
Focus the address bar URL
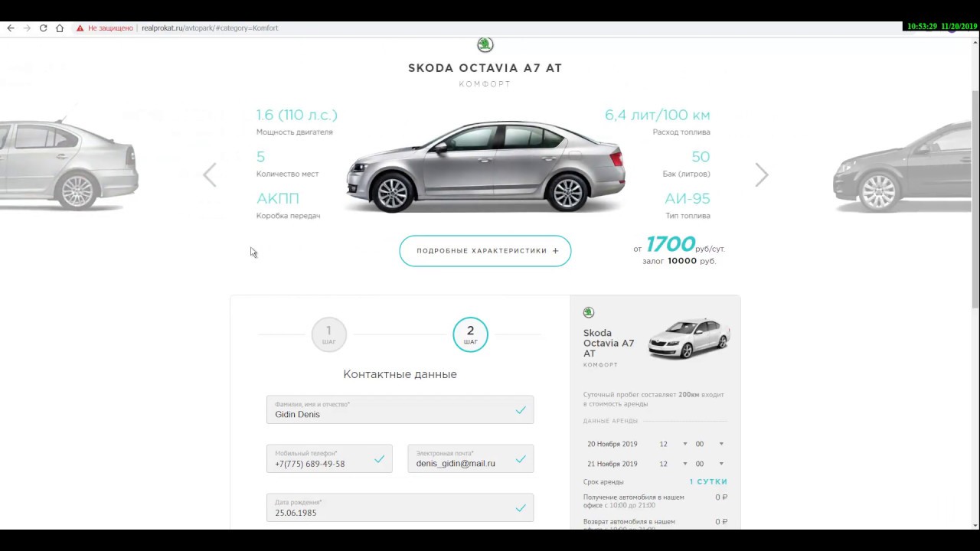210,28
